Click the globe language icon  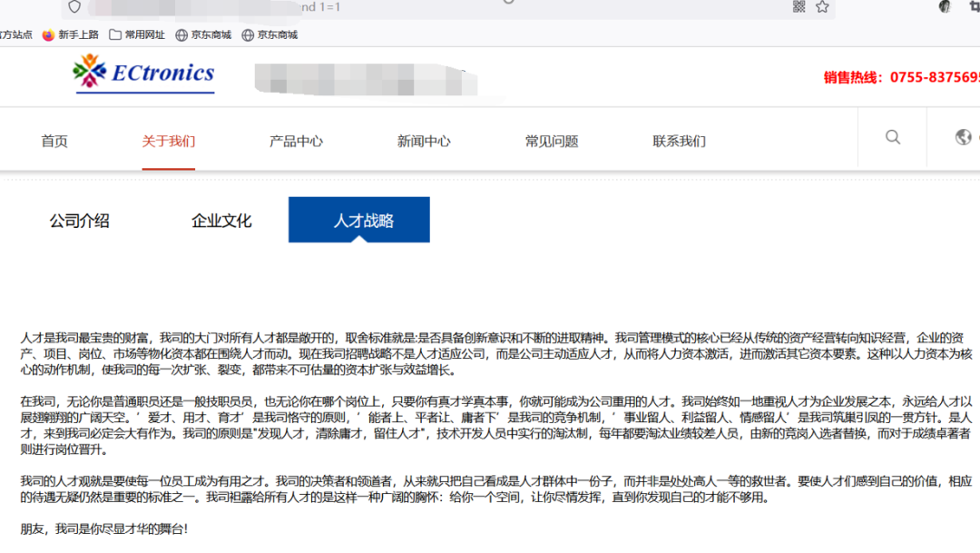coord(964,137)
